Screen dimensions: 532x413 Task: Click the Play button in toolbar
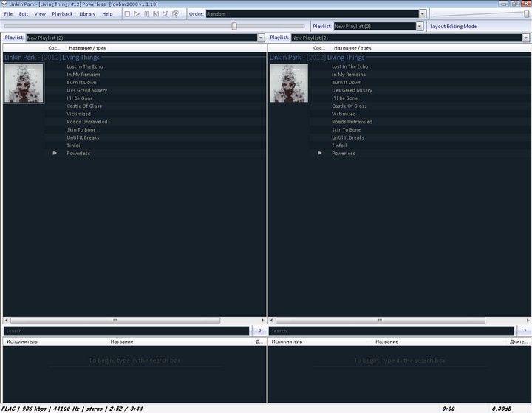(x=137, y=14)
